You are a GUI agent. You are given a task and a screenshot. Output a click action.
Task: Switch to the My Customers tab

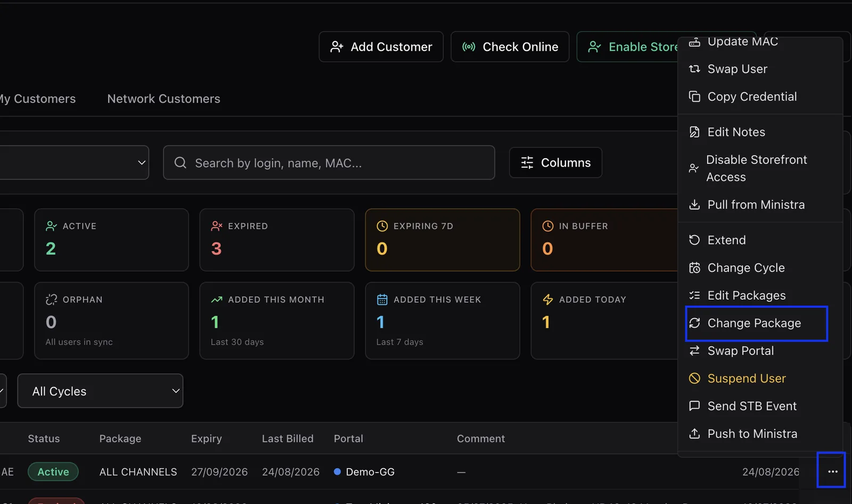pyautogui.click(x=38, y=99)
